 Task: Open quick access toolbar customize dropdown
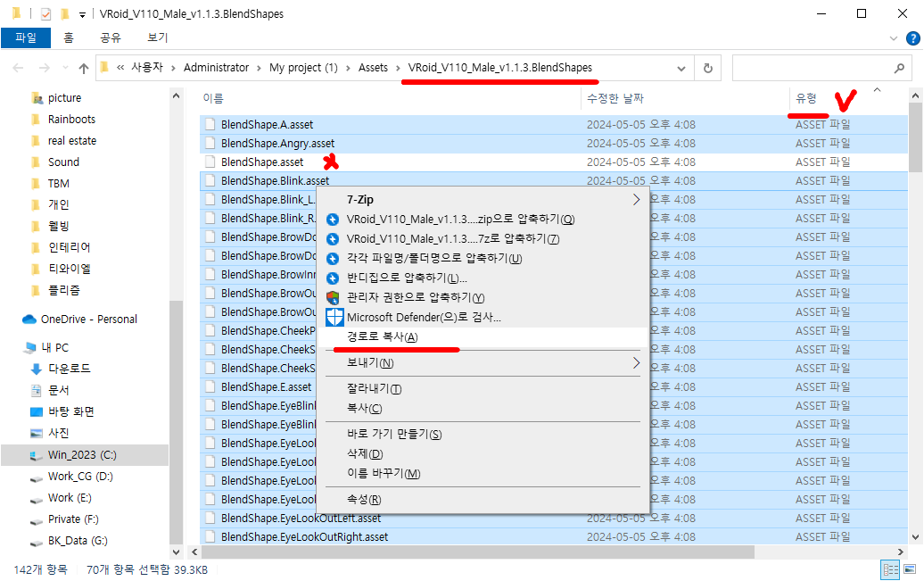(x=82, y=14)
